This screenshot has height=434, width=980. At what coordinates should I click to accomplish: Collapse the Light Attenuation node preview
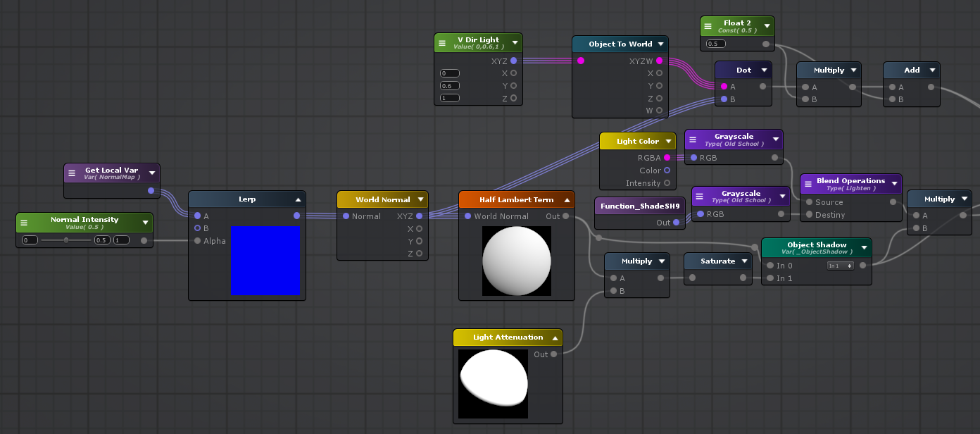[x=555, y=338]
